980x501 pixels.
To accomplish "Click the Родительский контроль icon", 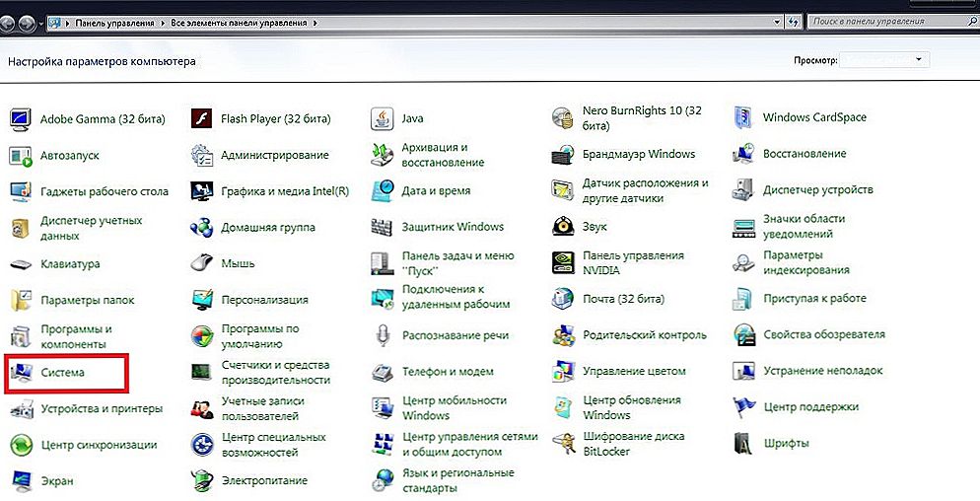I will (x=563, y=335).
